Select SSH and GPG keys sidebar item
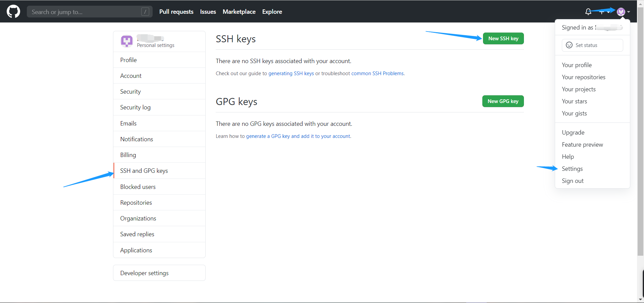Screen dimensions: 644x303 point(144,171)
